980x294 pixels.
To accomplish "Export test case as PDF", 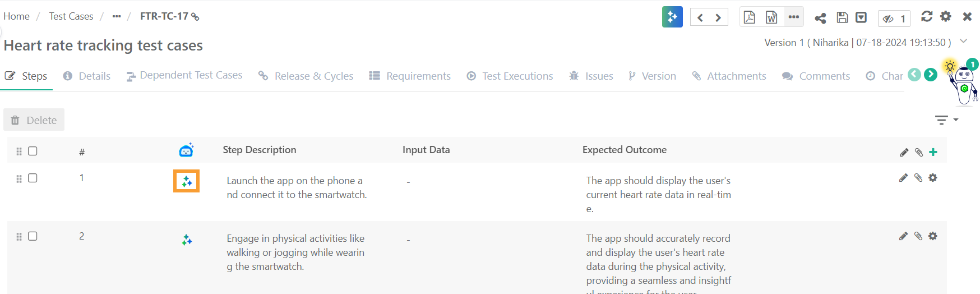I will 750,17.
